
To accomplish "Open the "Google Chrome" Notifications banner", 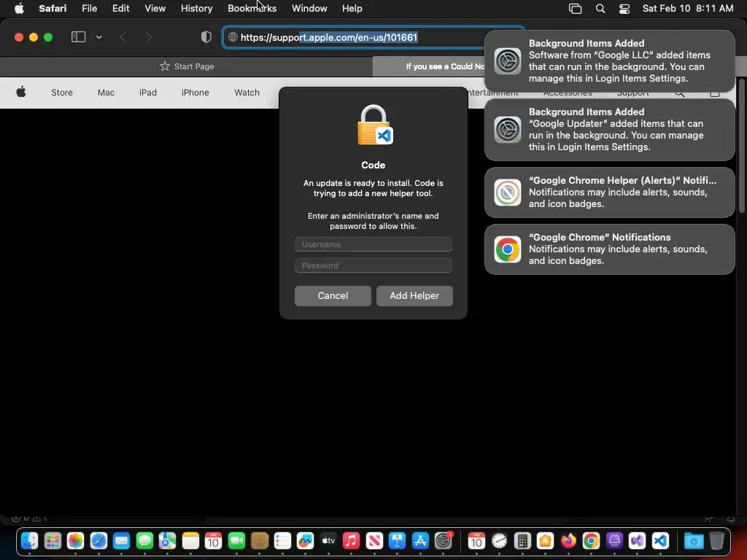I will [x=609, y=249].
